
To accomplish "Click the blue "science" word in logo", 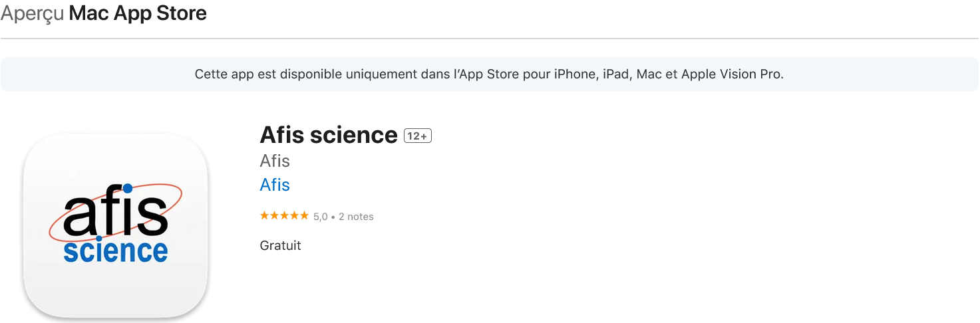I will 116,250.
